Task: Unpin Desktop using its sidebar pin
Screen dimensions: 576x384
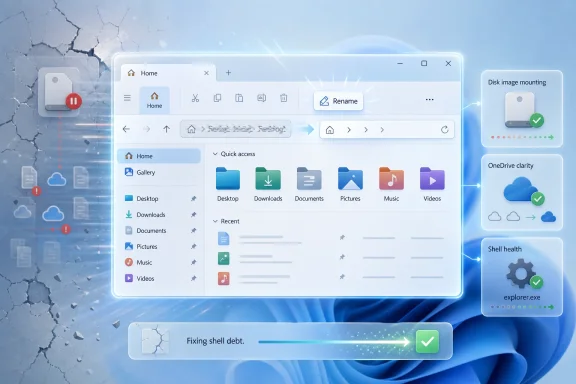Action: click(194, 199)
